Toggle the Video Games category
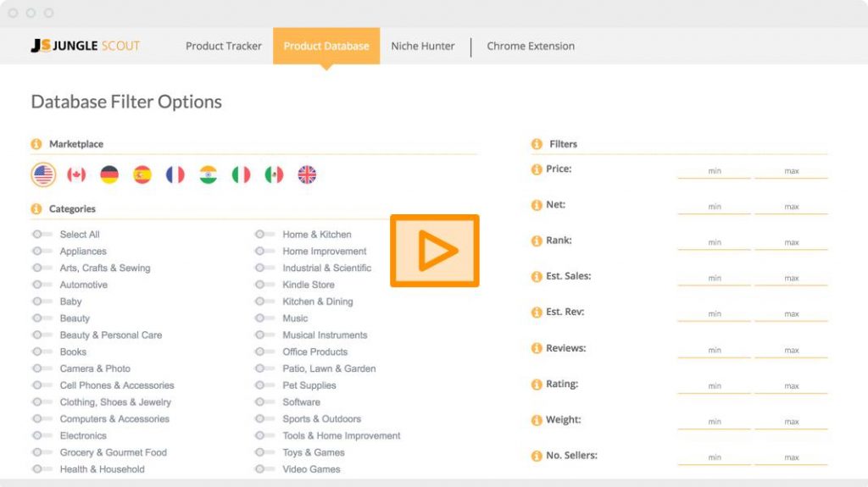868x487 pixels. [x=264, y=468]
